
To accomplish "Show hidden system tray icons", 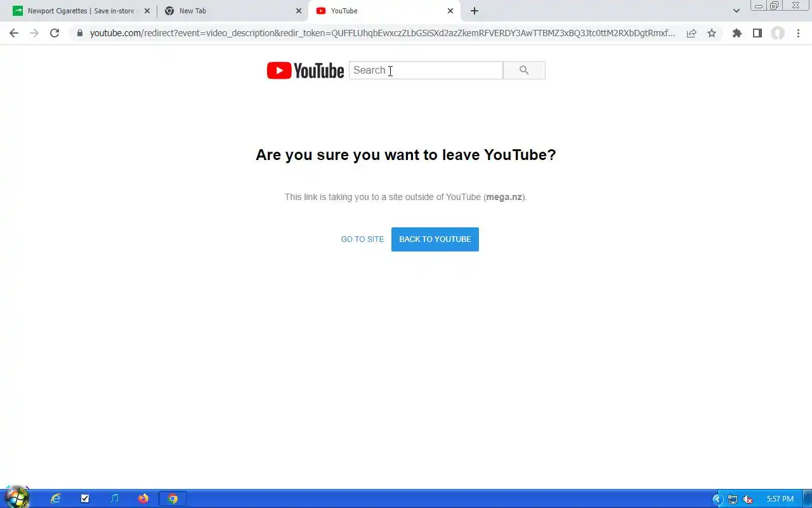I will (717, 499).
